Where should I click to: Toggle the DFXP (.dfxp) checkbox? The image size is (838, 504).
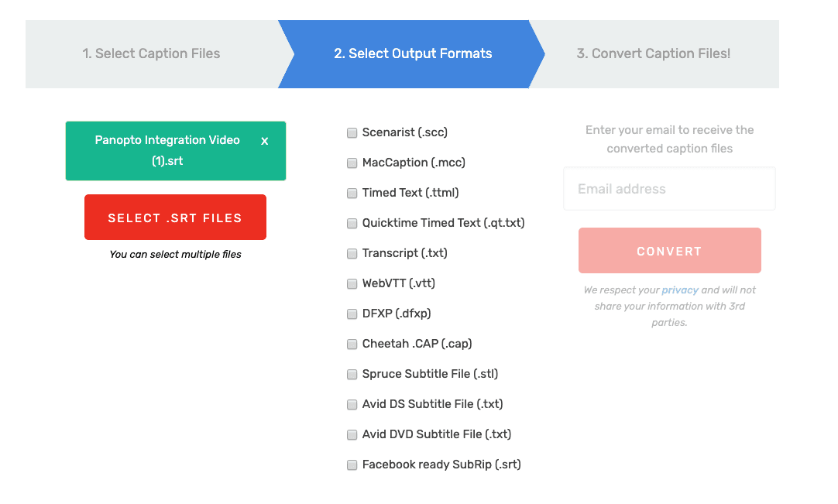pyautogui.click(x=352, y=314)
